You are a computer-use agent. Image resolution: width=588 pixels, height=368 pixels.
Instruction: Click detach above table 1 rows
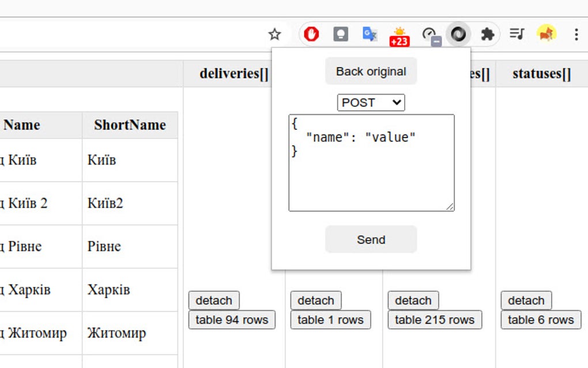tap(316, 300)
